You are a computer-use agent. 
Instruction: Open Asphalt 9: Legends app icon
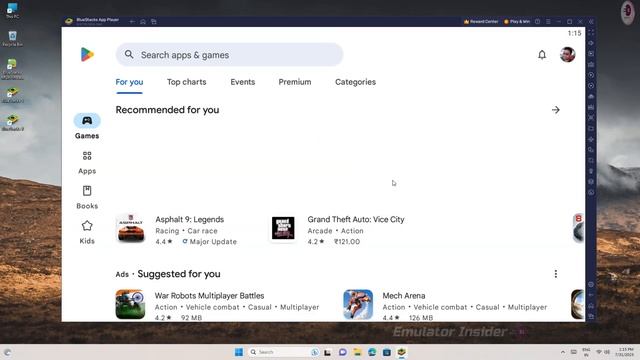(x=131, y=228)
